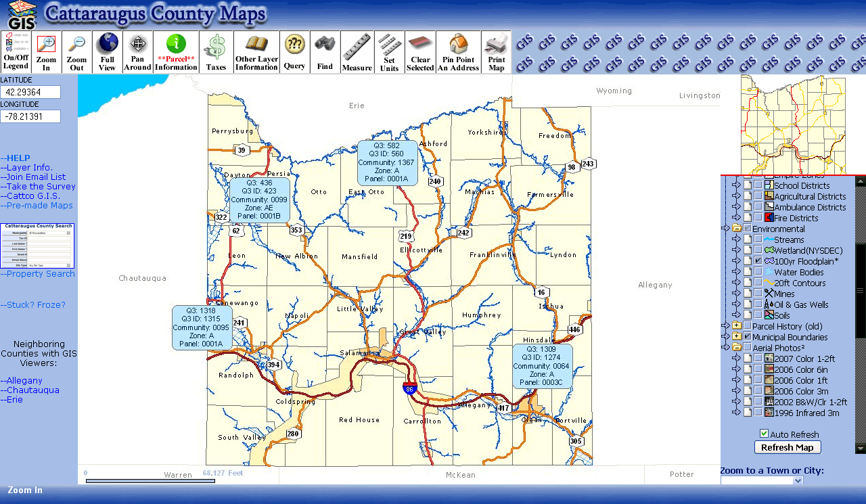866x504 pixels.
Task: Open the Parcel Information tool
Action: (x=176, y=52)
